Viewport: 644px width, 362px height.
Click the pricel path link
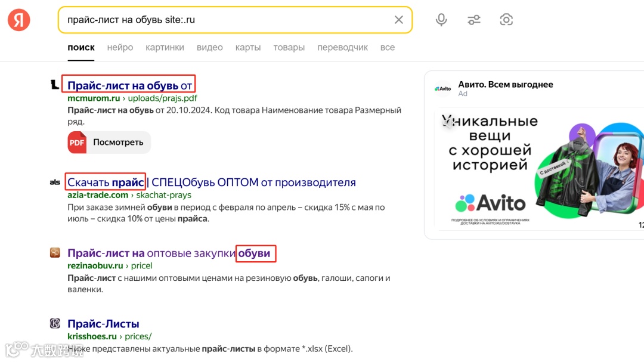(x=142, y=265)
